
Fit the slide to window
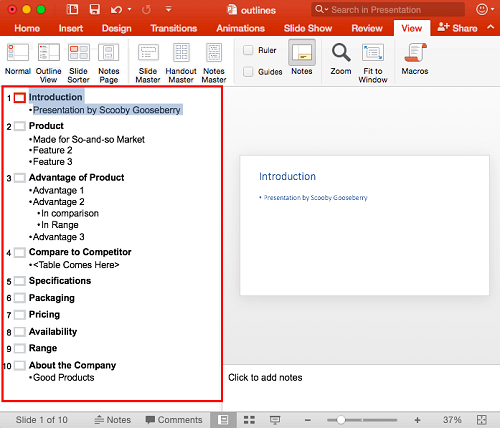coord(373,63)
